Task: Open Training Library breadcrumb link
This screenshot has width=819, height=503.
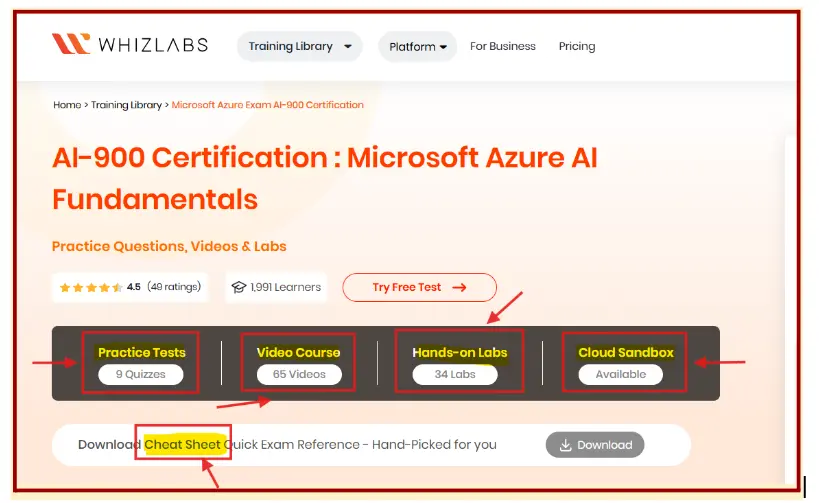Action: [x=126, y=104]
